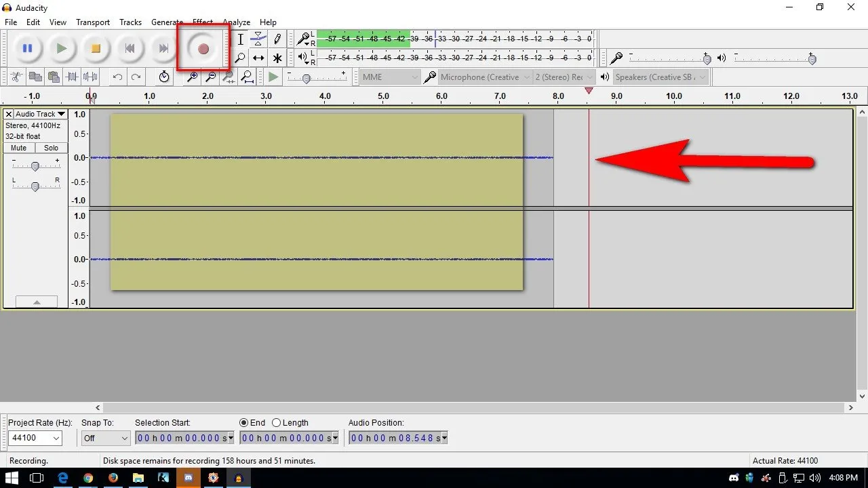Click the red Record button
Screen dimensions: 868x488
203,49
